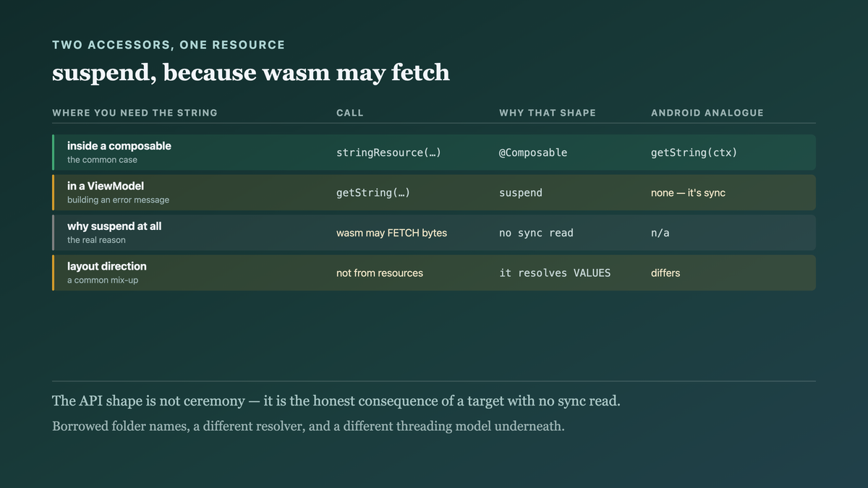Select the 'suspend' cell in the ViewModel row
Screen dimensions: 868x488
[521, 193]
